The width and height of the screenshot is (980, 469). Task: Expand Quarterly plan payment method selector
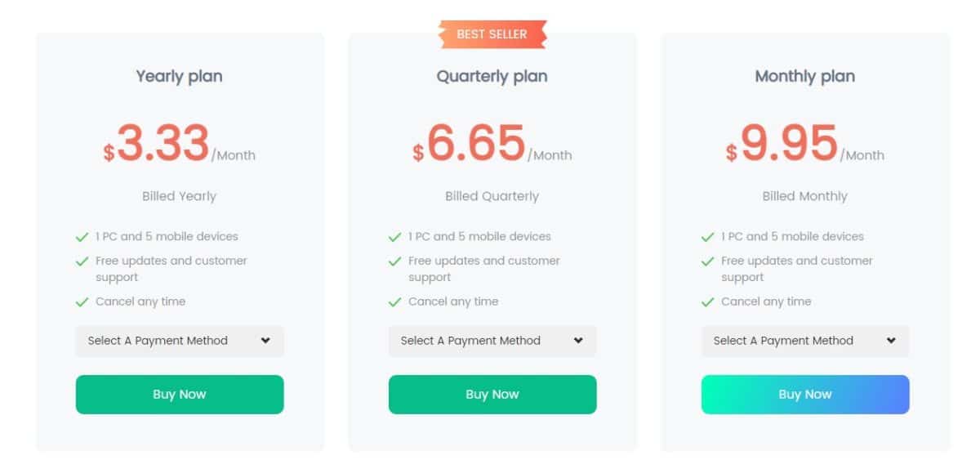pos(492,341)
